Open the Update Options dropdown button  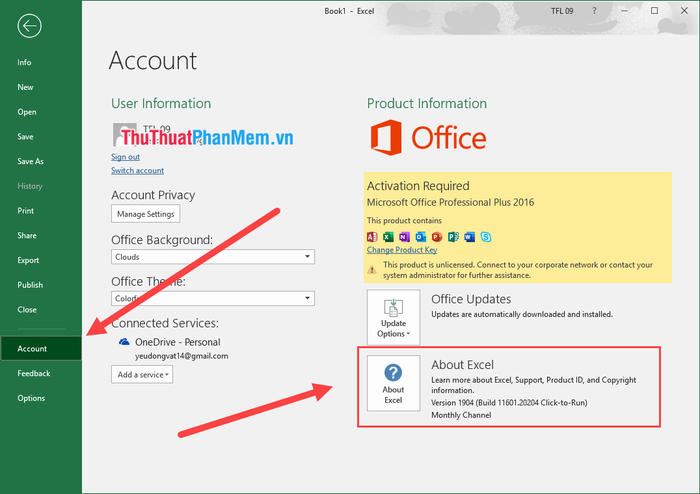pos(393,317)
